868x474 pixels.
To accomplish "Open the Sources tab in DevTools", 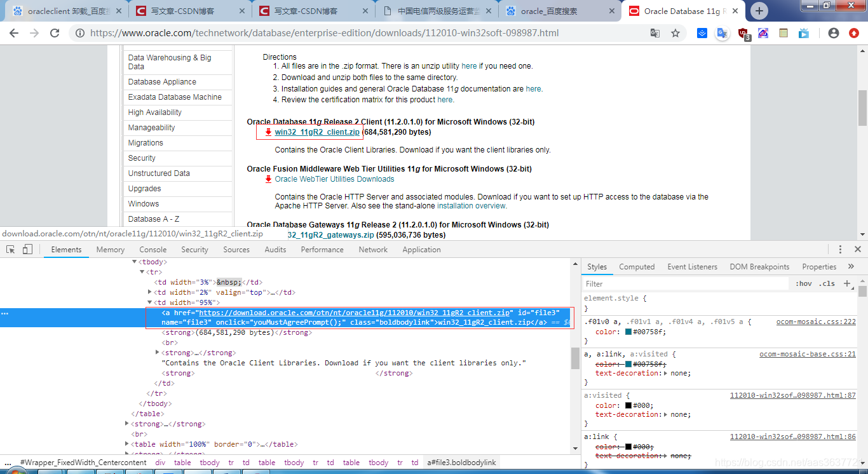I will click(x=236, y=250).
